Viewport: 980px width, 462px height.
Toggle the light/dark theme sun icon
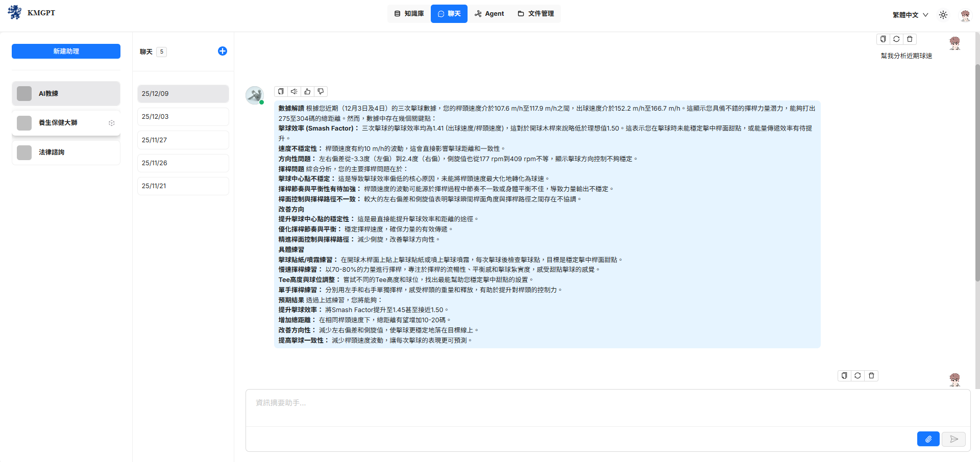(943, 15)
